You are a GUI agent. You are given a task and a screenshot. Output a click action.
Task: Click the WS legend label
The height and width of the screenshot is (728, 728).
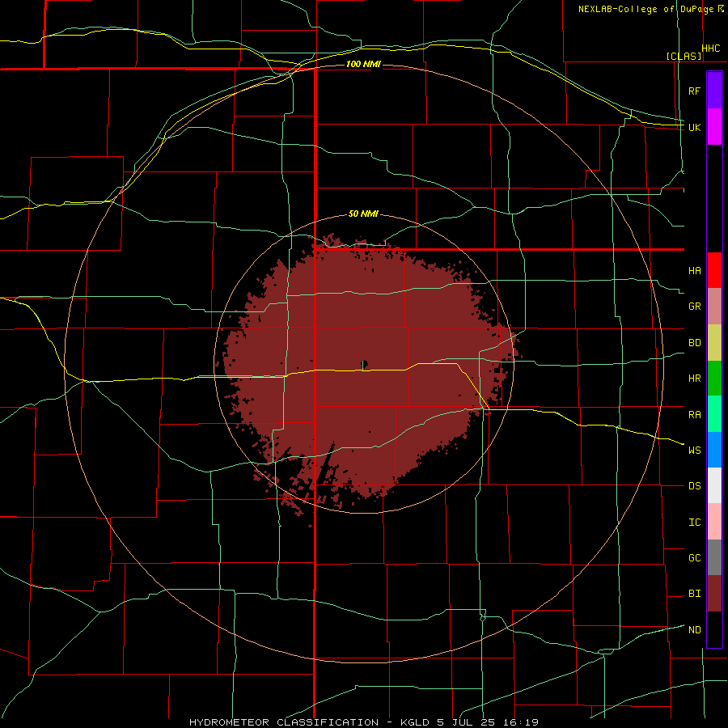(694, 450)
